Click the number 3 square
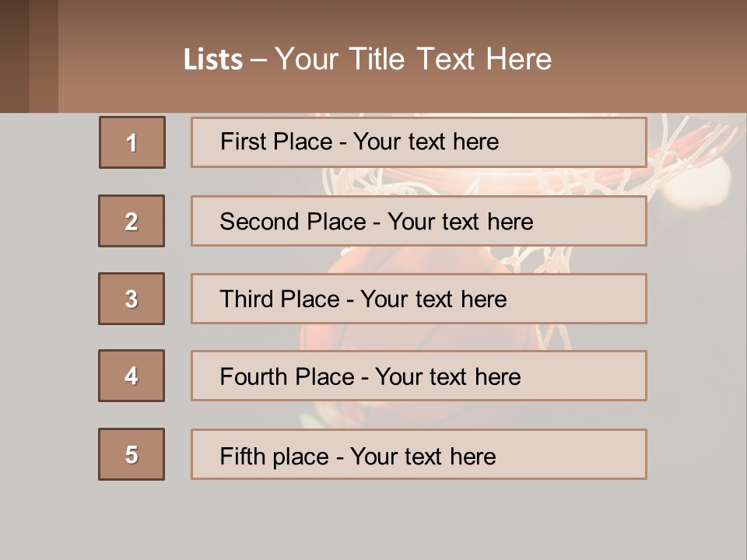 [x=132, y=299]
